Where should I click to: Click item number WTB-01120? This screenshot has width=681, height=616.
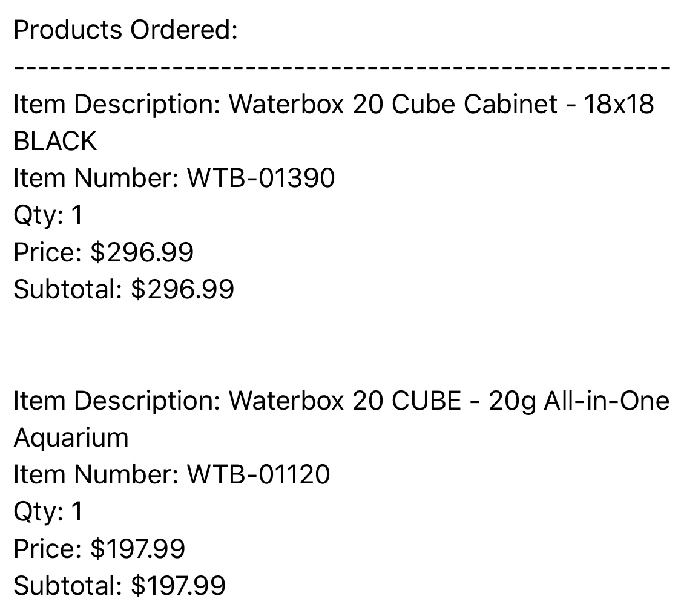258,474
